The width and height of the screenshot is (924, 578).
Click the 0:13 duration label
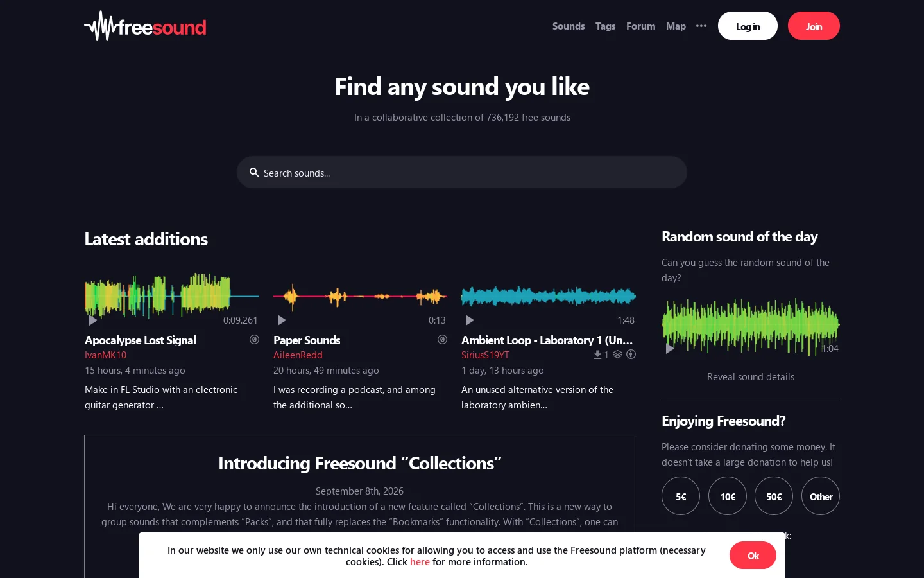(x=437, y=320)
